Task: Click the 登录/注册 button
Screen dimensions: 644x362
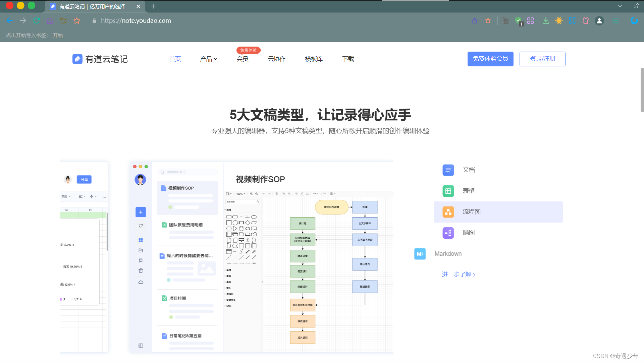Action: coord(542,59)
